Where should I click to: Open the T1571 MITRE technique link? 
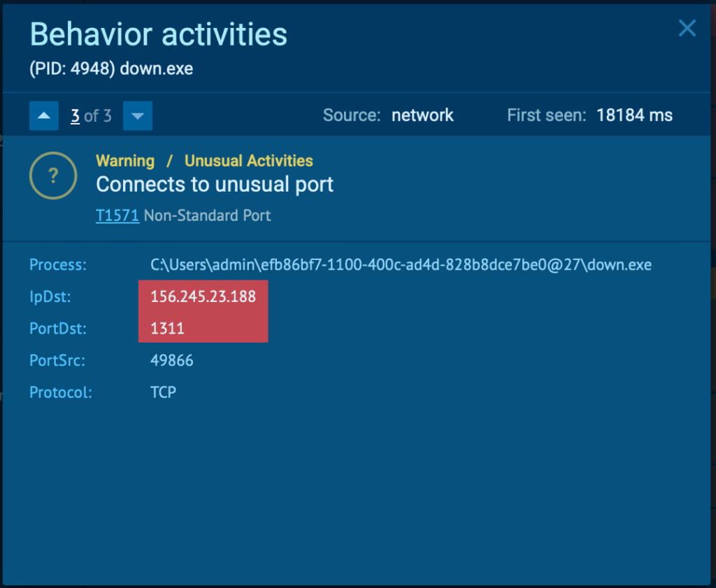[117, 215]
